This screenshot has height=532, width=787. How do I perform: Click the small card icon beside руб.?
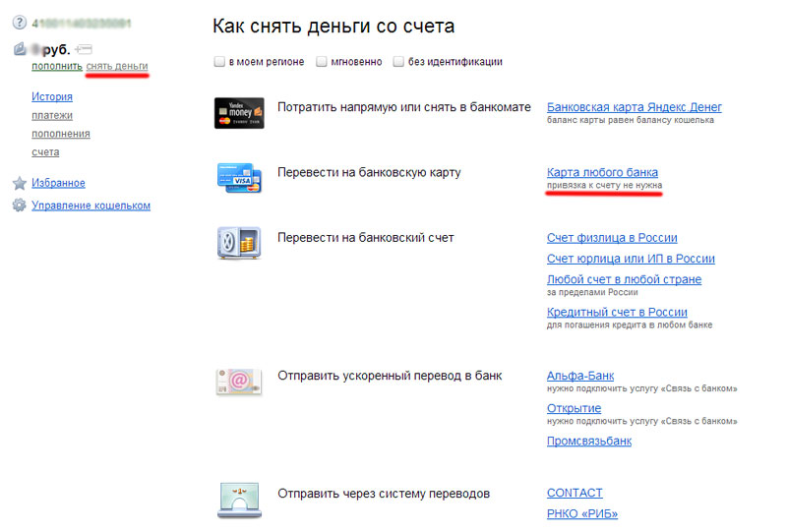pyautogui.click(x=84, y=49)
